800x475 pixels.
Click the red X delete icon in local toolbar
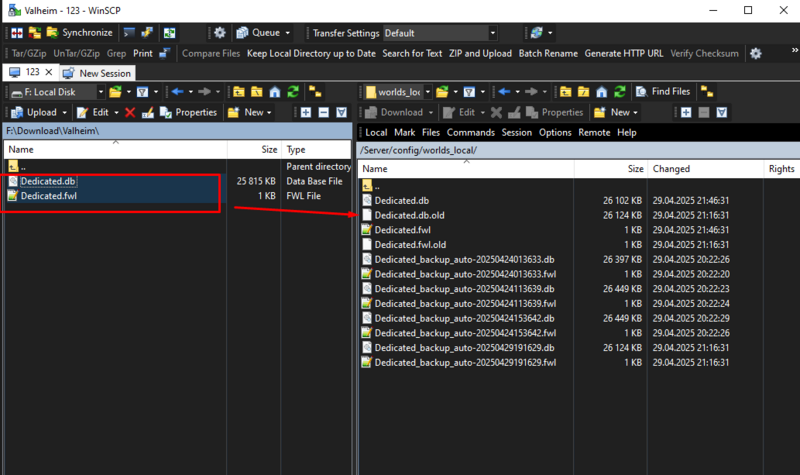pyautogui.click(x=130, y=113)
